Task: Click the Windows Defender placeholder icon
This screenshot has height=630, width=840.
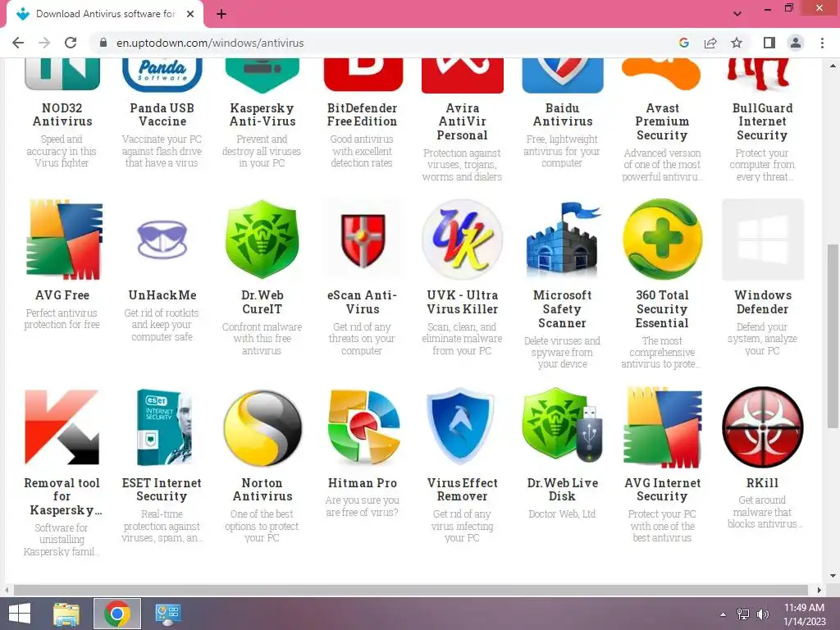Action: (x=762, y=240)
